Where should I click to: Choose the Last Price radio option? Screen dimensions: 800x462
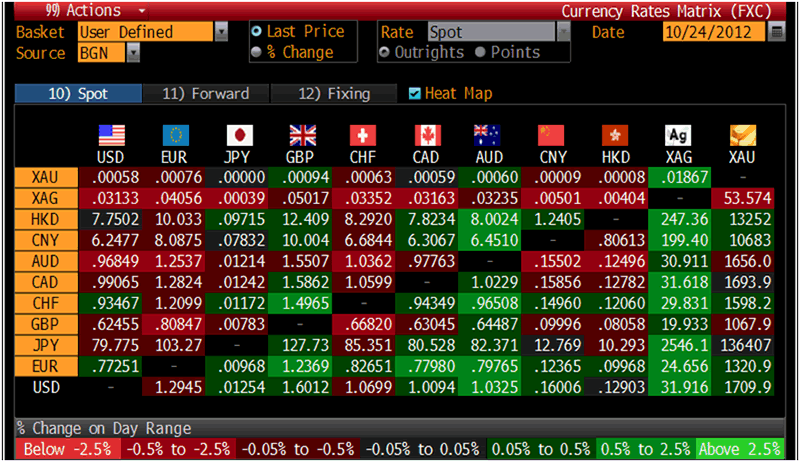coord(257,32)
